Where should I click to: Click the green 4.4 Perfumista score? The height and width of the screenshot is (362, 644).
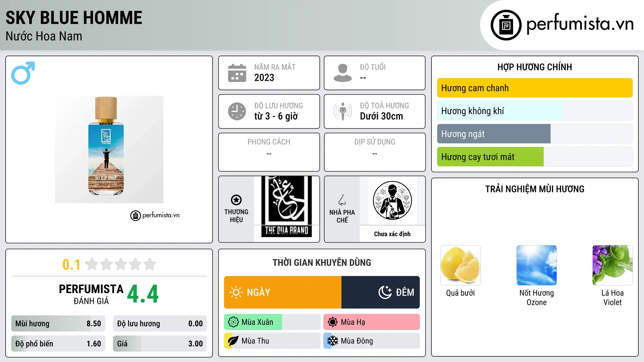point(143,294)
